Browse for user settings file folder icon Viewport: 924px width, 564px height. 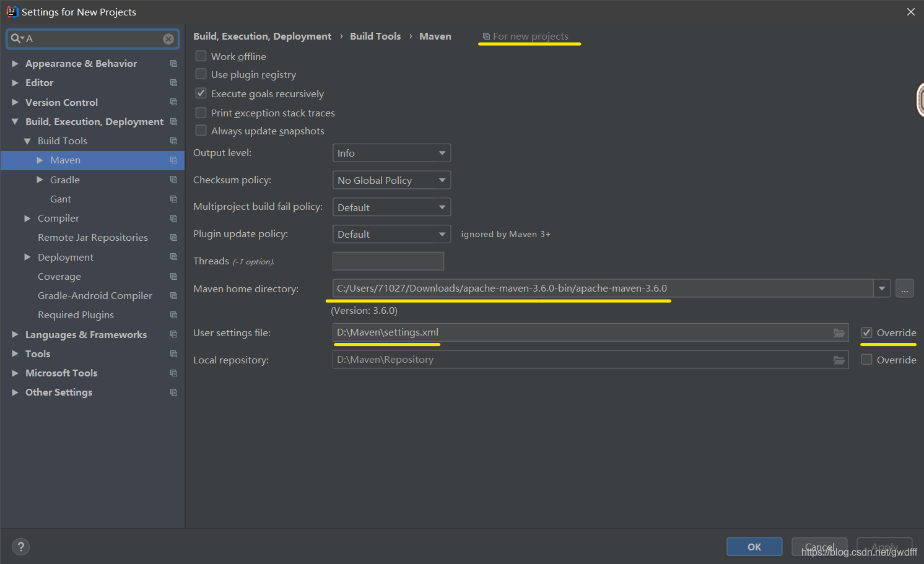pos(839,333)
